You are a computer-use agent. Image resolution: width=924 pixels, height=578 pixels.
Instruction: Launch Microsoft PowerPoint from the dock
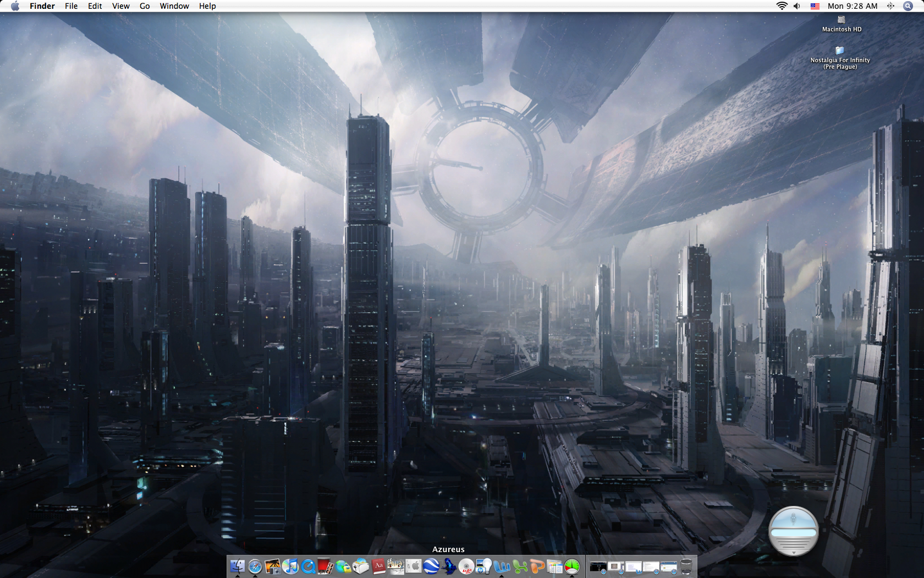click(537, 566)
